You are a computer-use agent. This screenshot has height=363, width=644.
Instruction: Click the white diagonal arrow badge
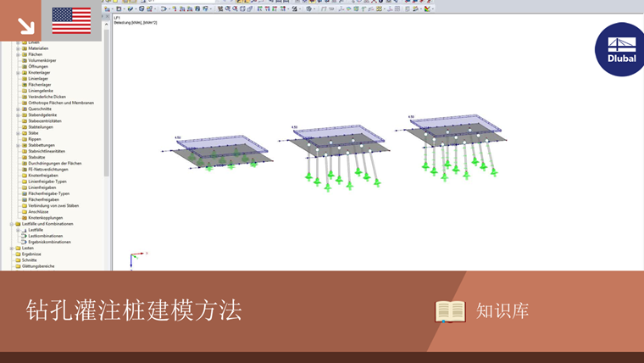coord(26,26)
